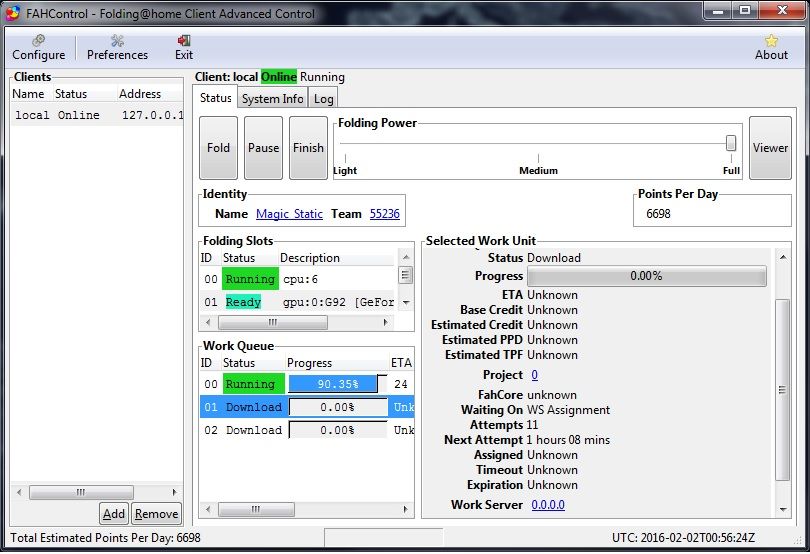This screenshot has height=554, width=810.
Task: Click the Fold button
Action: coord(218,148)
